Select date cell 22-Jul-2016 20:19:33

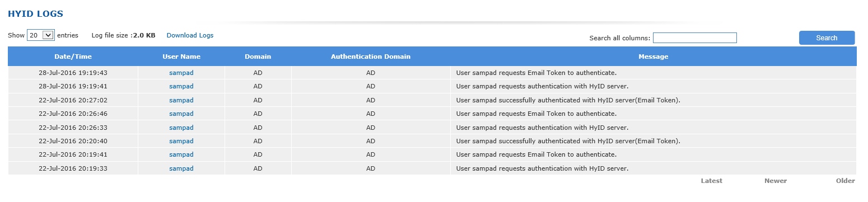coord(73,168)
